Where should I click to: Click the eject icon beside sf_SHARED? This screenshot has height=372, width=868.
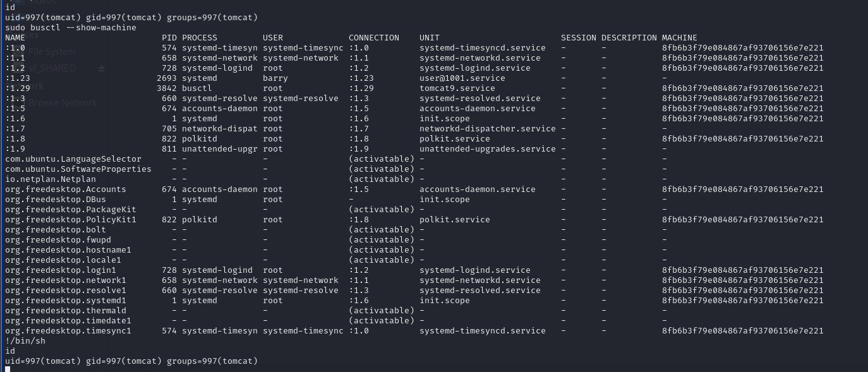(101, 68)
